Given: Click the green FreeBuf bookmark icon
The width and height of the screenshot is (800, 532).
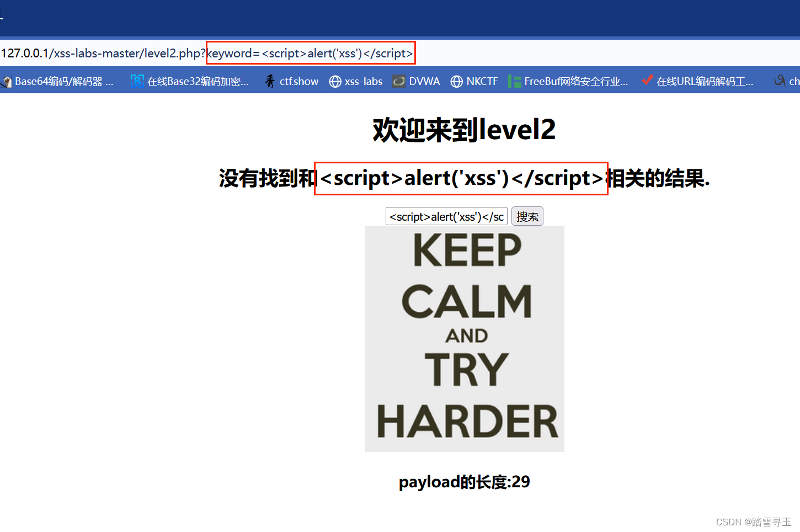Looking at the screenshot, I should click(x=514, y=81).
